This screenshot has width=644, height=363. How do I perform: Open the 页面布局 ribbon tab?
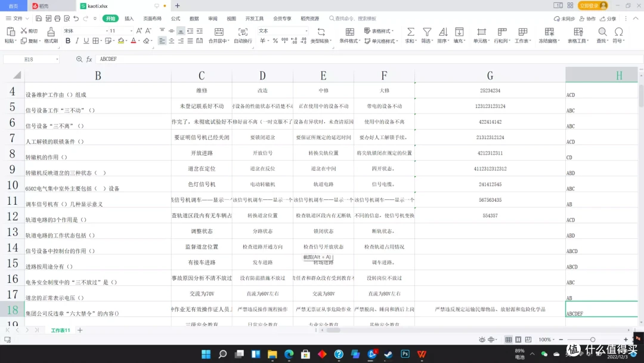click(x=153, y=19)
